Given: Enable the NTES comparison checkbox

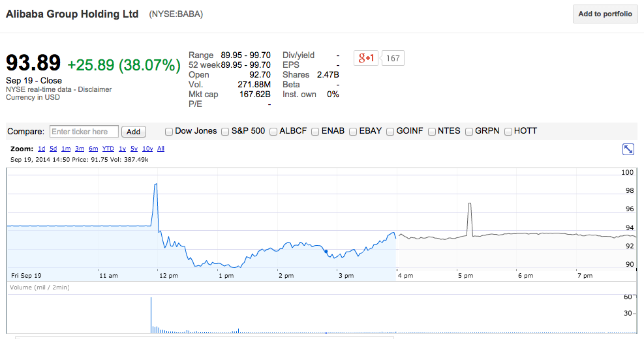Looking at the screenshot, I should (x=432, y=131).
